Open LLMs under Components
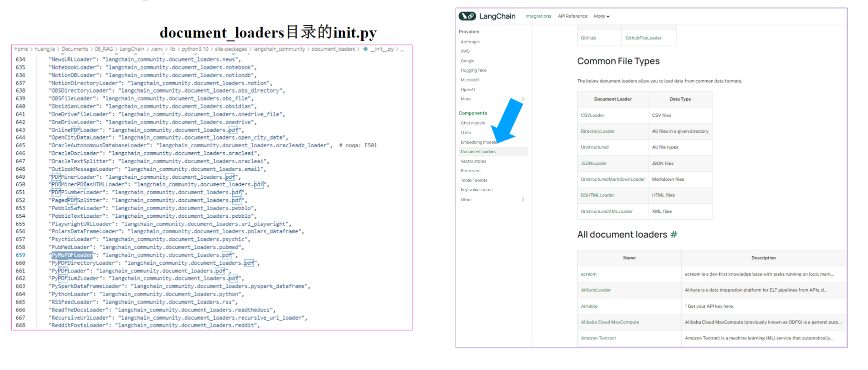Image resolution: width=868 pixels, height=370 pixels. click(466, 132)
